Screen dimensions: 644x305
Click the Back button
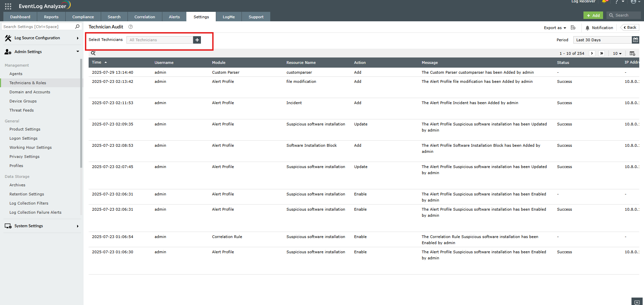point(630,28)
